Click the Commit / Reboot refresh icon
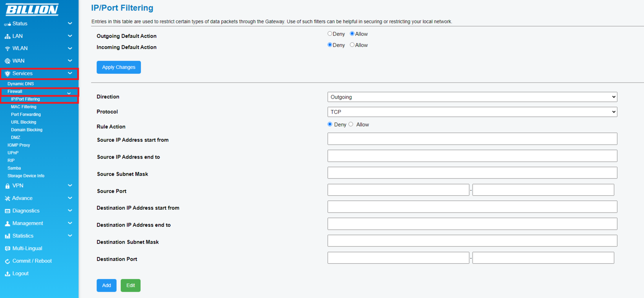Image resolution: width=644 pixels, height=298 pixels. pos(7,261)
